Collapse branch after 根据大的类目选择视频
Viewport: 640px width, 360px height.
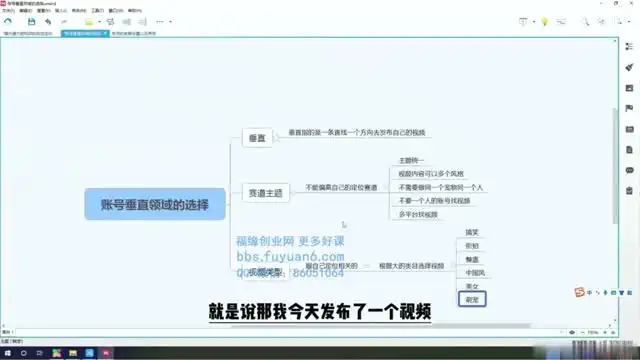click(x=452, y=266)
